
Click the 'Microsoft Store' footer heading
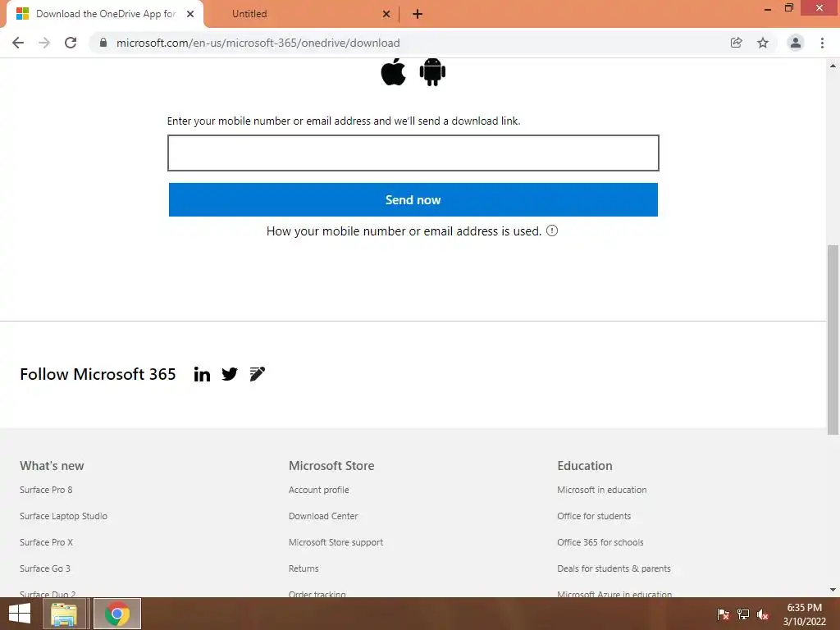tap(331, 466)
